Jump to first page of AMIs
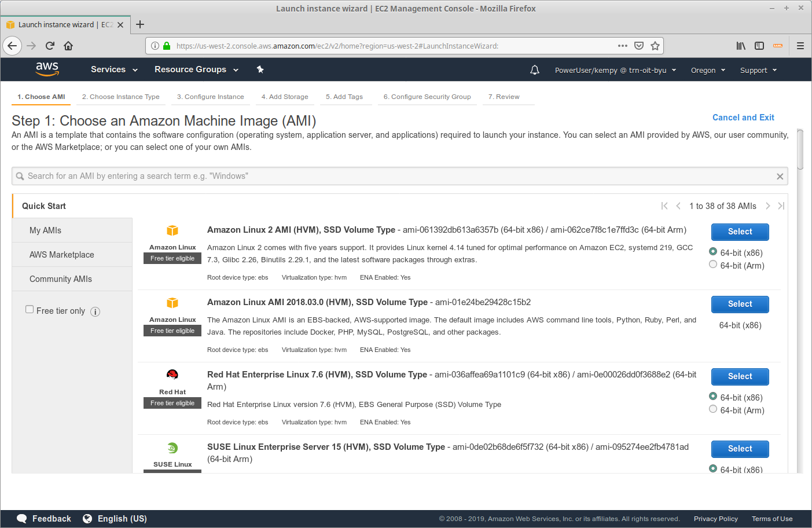This screenshot has height=528, width=812. coord(664,206)
